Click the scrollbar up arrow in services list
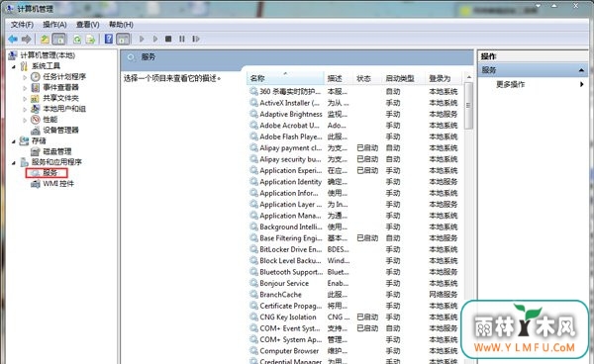Screen dimensions: 594x364 (x=468, y=77)
